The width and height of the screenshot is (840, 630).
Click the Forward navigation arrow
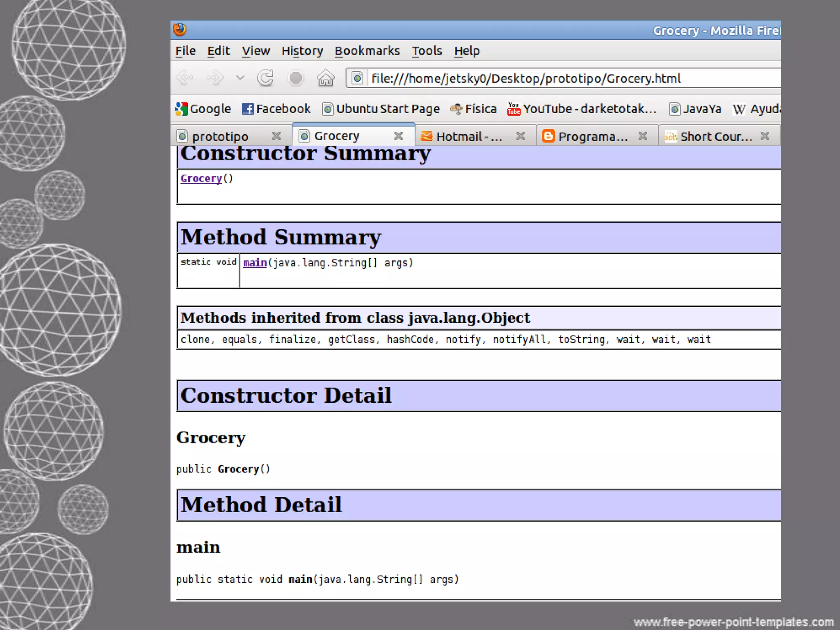pos(215,78)
